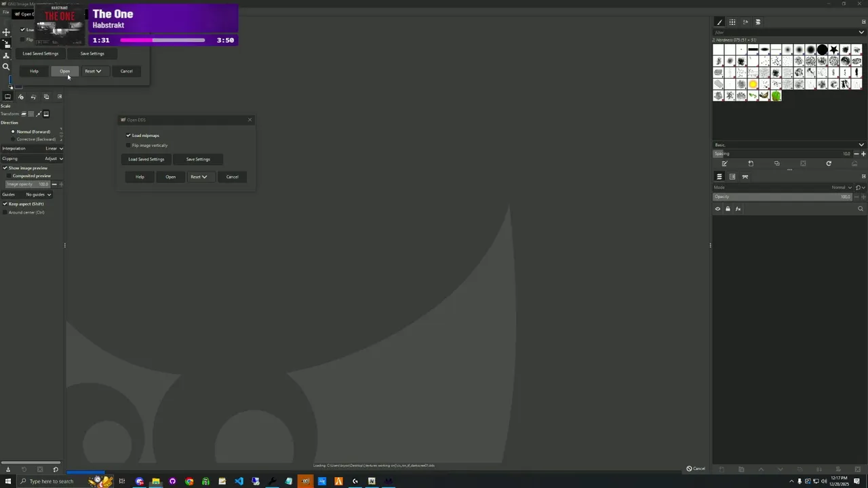Open the Images tab in the left dock
Viewport: 868px width, 488px height.
46,97
